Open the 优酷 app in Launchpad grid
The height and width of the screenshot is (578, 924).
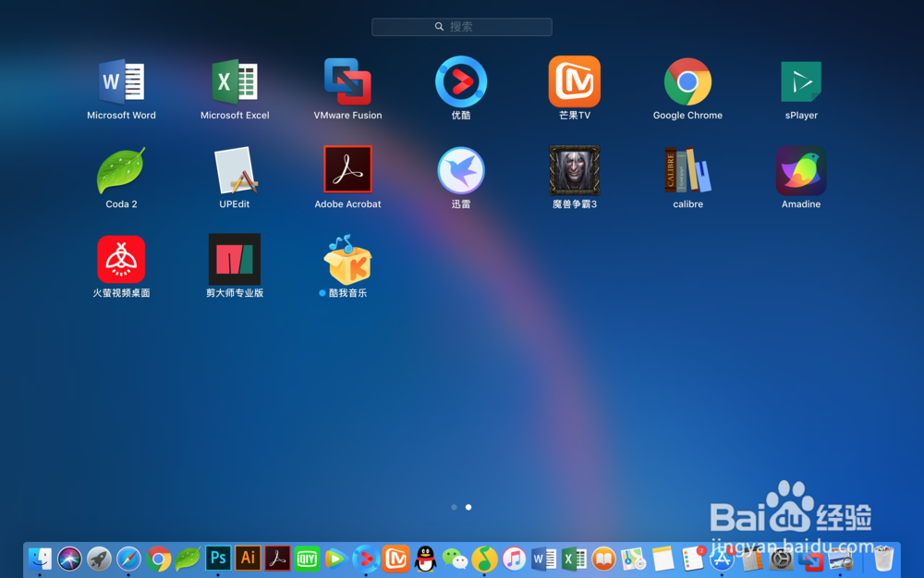point(461,81)
